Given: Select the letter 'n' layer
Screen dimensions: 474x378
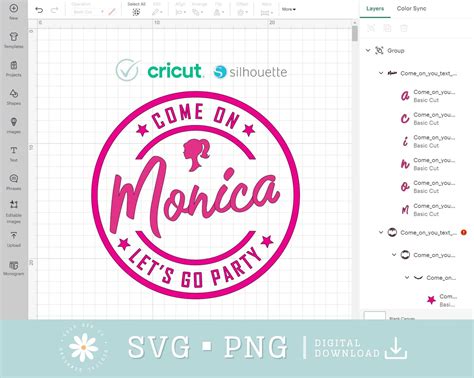Looking at the screenshot, I should click(x=428, y=164).
